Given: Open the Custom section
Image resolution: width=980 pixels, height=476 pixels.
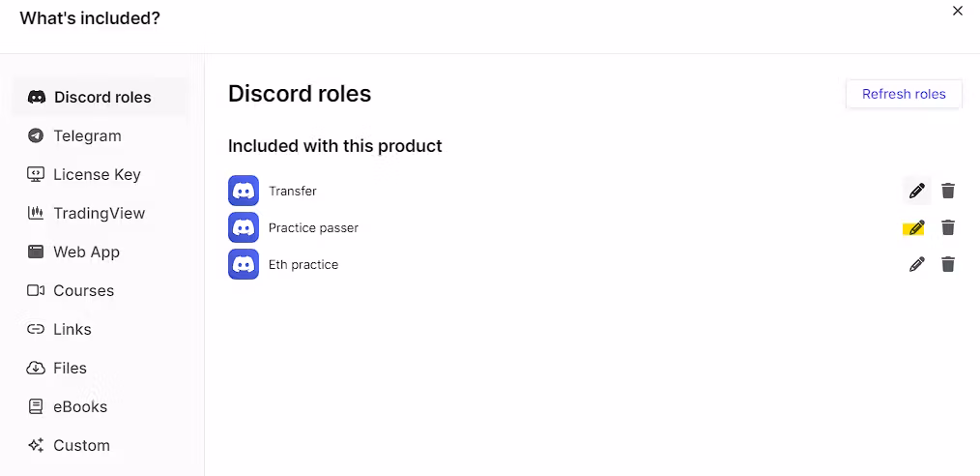Looking at the screenshot, I should pyautogui.click(x=81, y=445).
